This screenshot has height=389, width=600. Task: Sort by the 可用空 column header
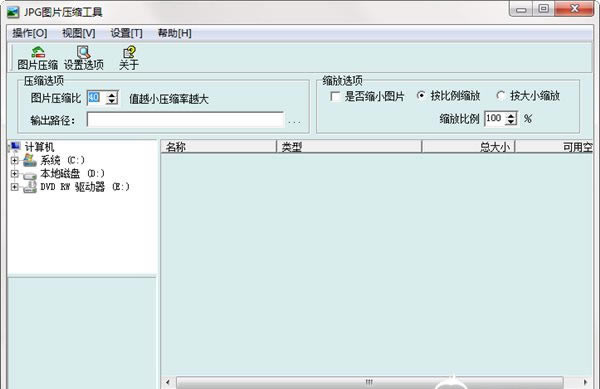pyautogui.click(x=554, y=147)
